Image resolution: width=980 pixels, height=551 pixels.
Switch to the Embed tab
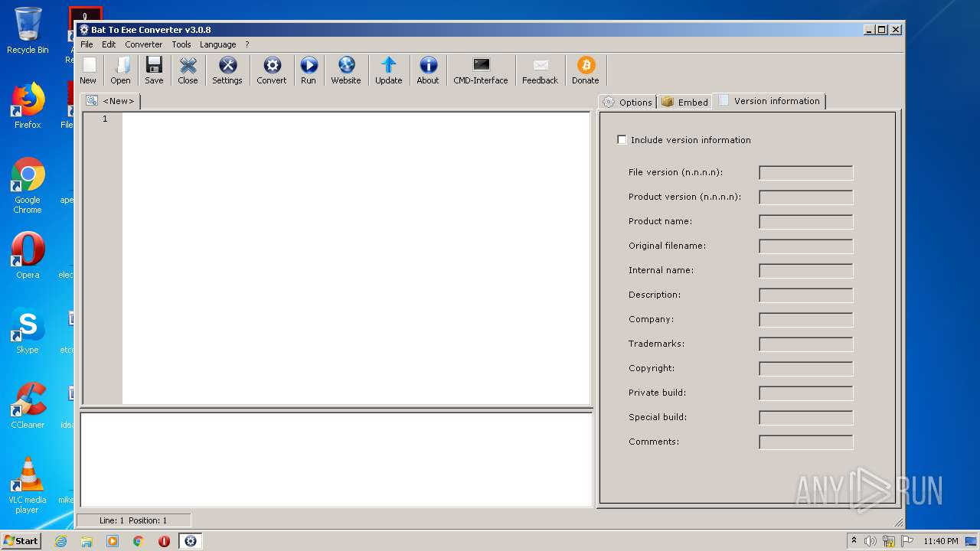pyautogui.click(x=684, y=102)
